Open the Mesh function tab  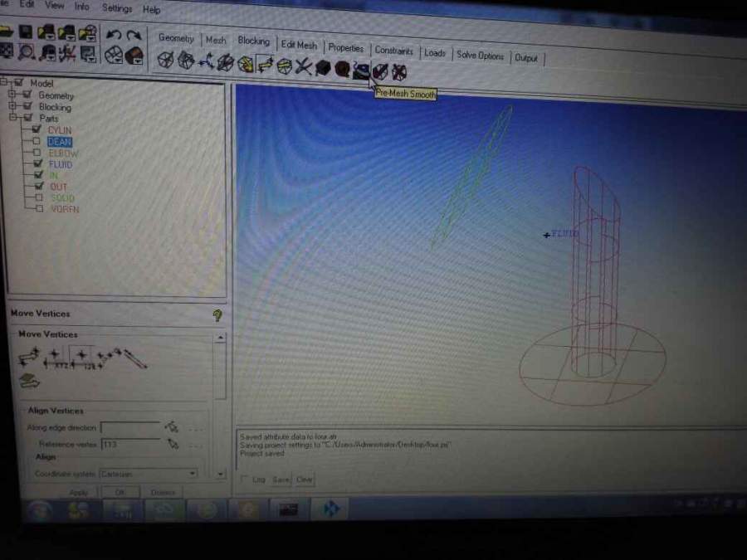[x=216, y=41]
